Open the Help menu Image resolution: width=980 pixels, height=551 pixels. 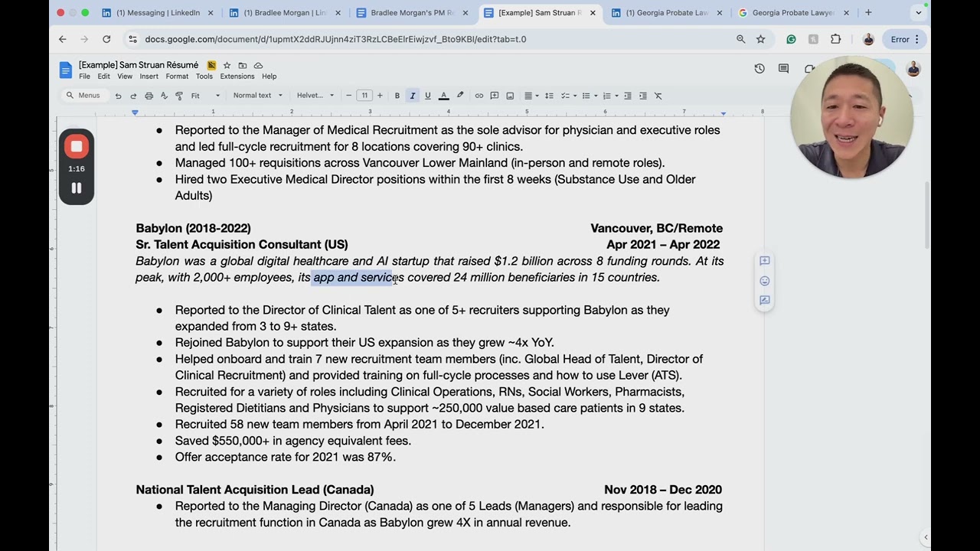pos(269,77)
